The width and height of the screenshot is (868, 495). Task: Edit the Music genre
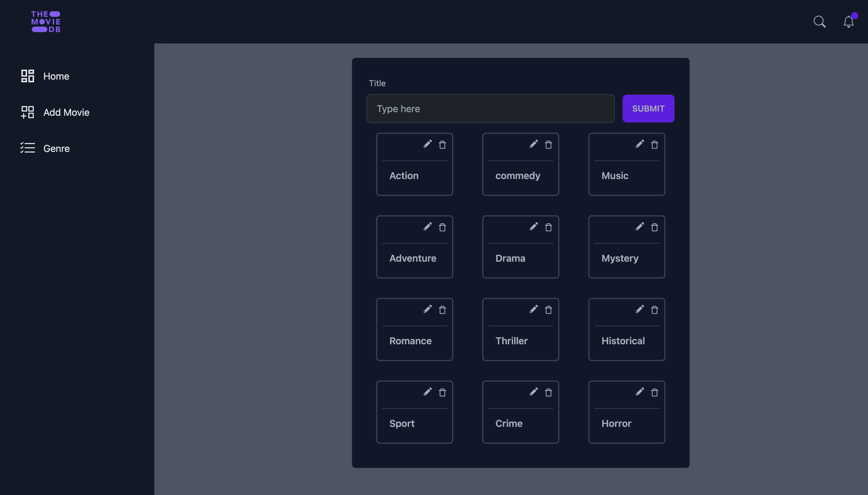click(640, 144)
